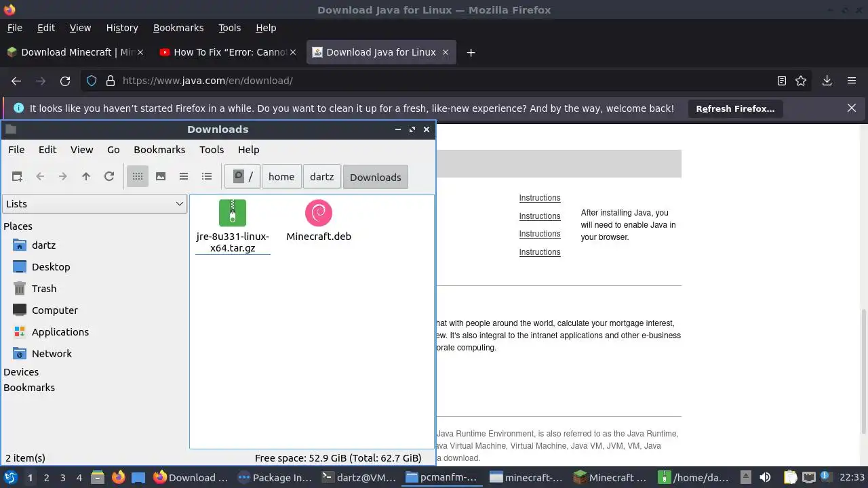This screenshot has width=868, height=488.
Task: Click the tracking protection shield icon
Action: (93, 81)
